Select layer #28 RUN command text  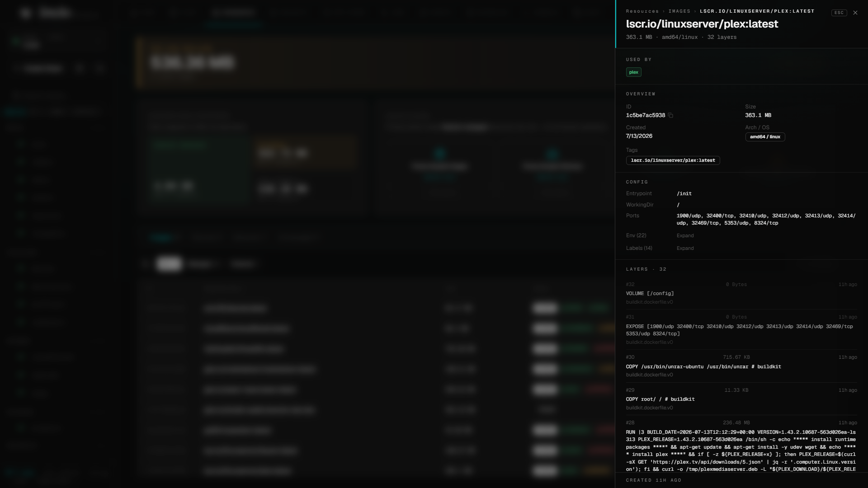tap(741, 451)
